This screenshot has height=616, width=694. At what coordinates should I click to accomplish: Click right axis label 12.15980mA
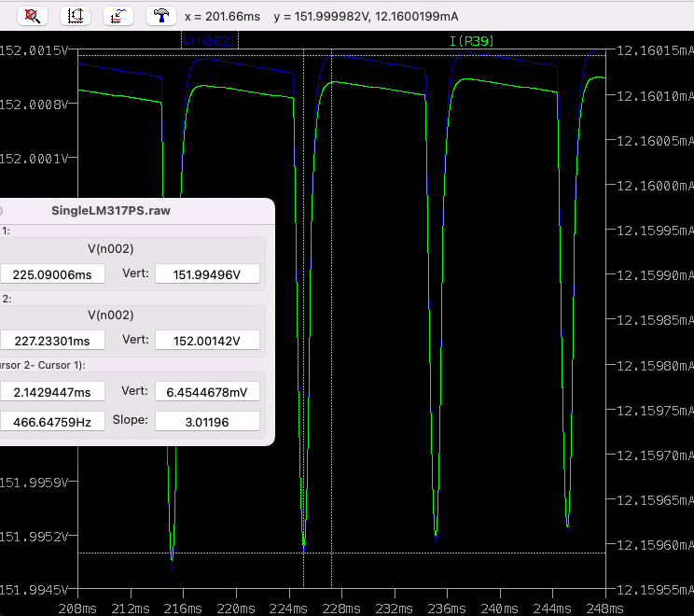[655, 366]
